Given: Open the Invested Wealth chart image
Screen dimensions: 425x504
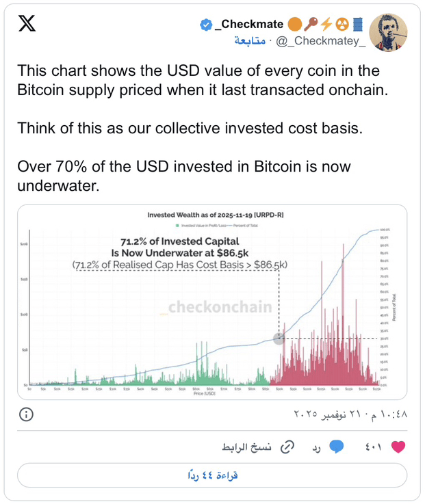Looking at the screenshot, I should point(212,302).
